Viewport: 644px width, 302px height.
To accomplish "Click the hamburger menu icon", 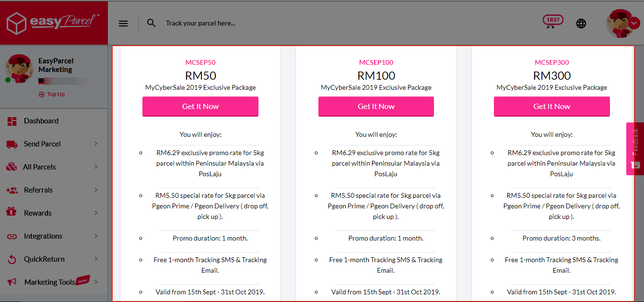I will click(123, 23).
